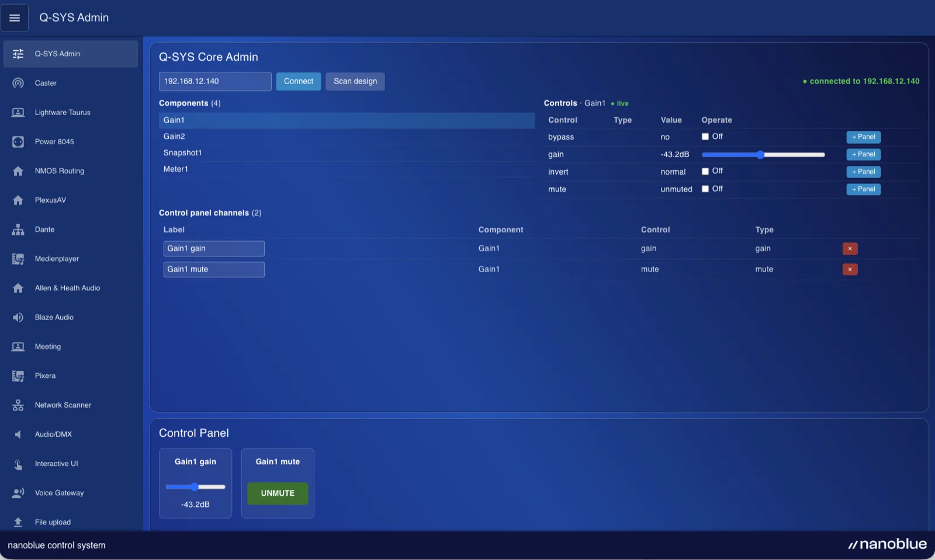This screenshot has height=560, width=935.
Task: Select the Snapshot1 component row
Action: (347, 153)
